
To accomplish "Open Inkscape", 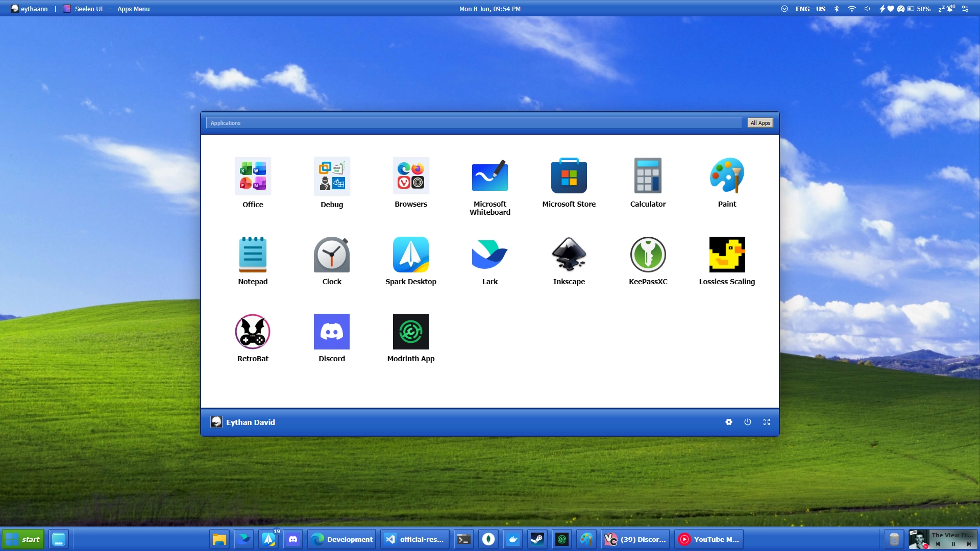I will point(569,261).
